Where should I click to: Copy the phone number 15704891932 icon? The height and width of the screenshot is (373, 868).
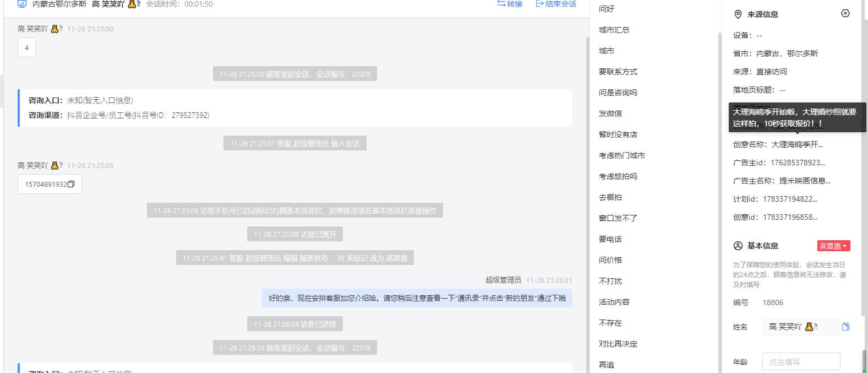click(71, 184)
